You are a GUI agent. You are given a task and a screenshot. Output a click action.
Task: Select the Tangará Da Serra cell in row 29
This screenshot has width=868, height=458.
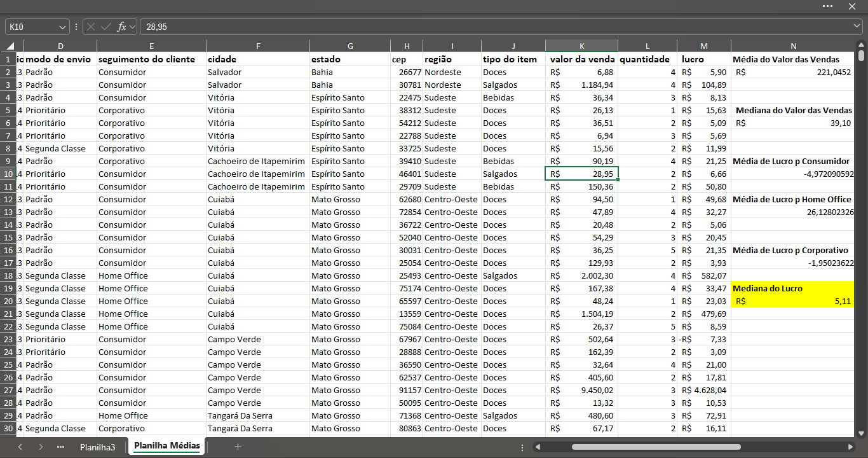(x=258, y=415)
